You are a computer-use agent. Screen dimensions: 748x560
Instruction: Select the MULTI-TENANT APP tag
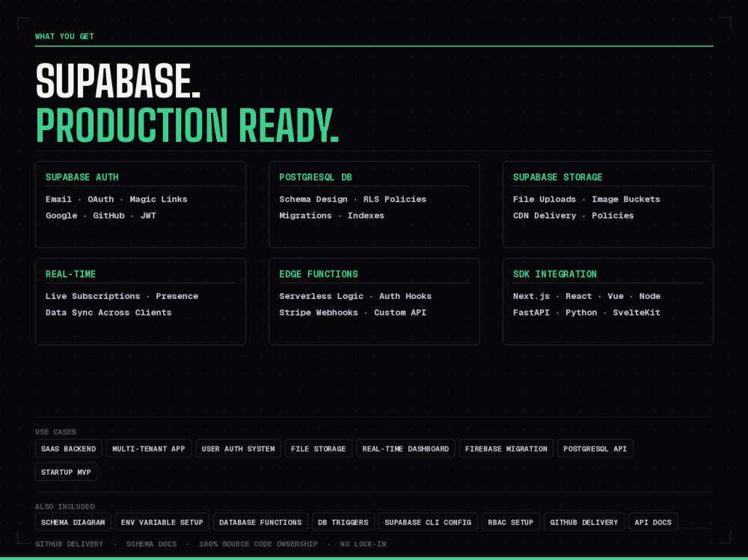tap(149, 449)
